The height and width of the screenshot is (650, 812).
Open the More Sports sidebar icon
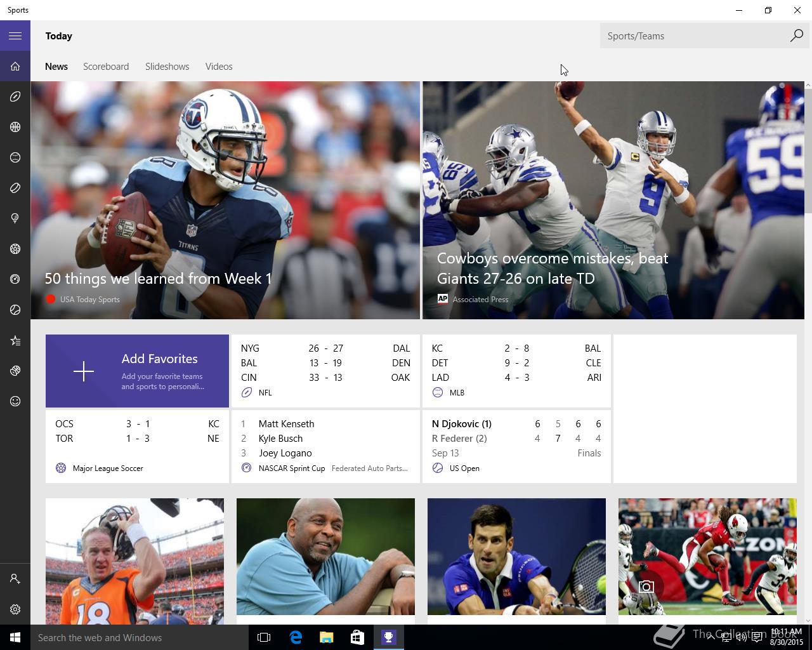pos(15,371)
